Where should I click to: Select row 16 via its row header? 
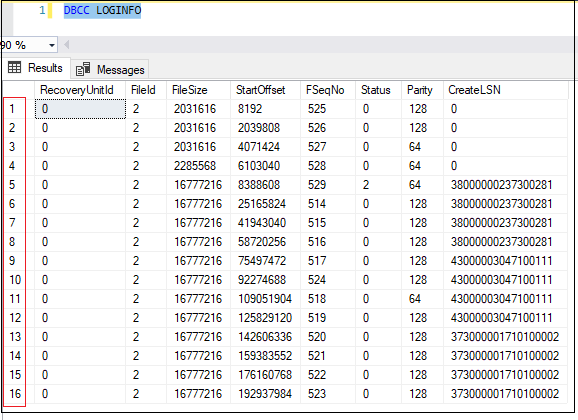click(x=14, y=394)
